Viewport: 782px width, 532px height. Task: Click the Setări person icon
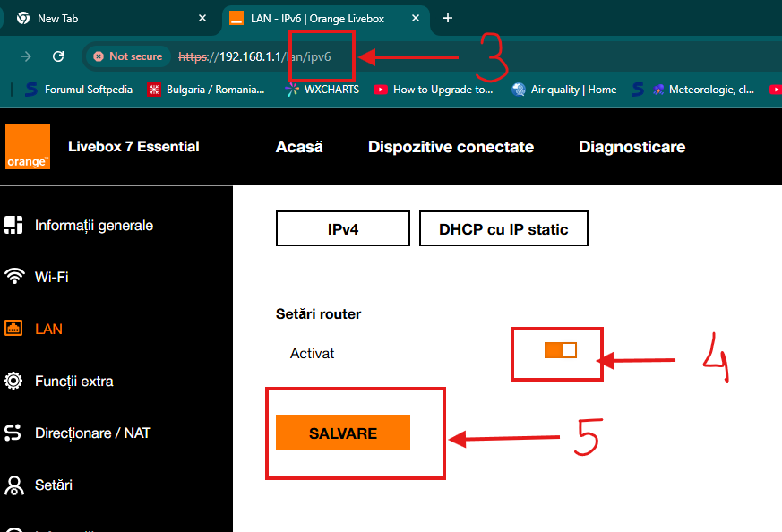[14, 485]
